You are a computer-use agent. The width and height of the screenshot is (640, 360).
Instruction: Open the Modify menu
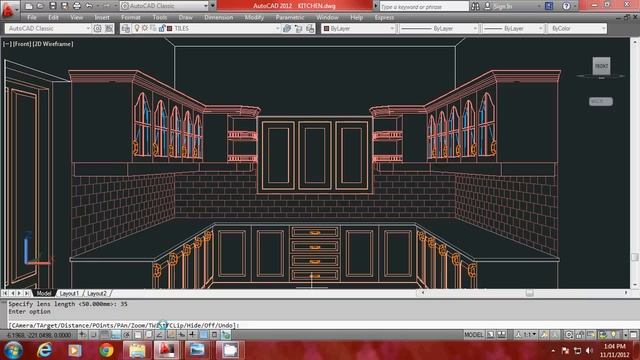(254, 18)
